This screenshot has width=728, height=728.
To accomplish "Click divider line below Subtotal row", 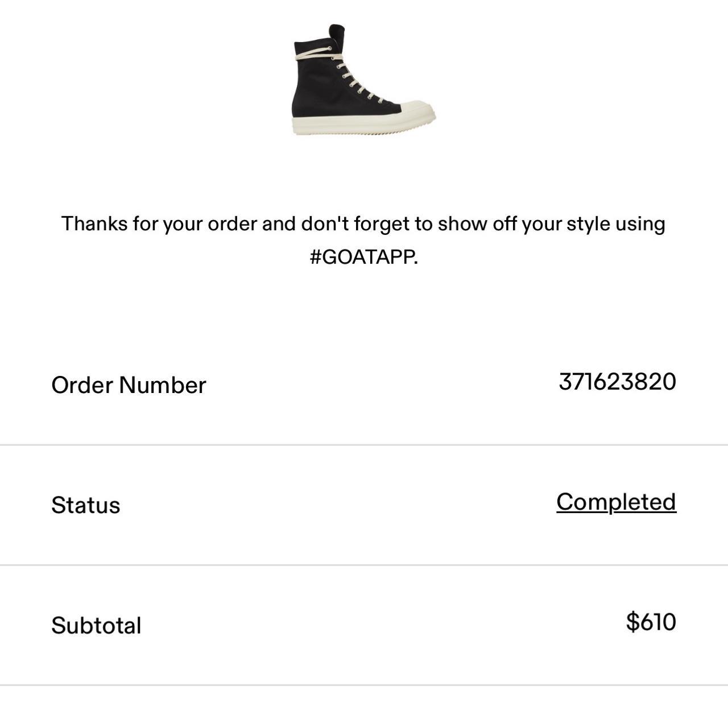I will click(x=364, y=685).
